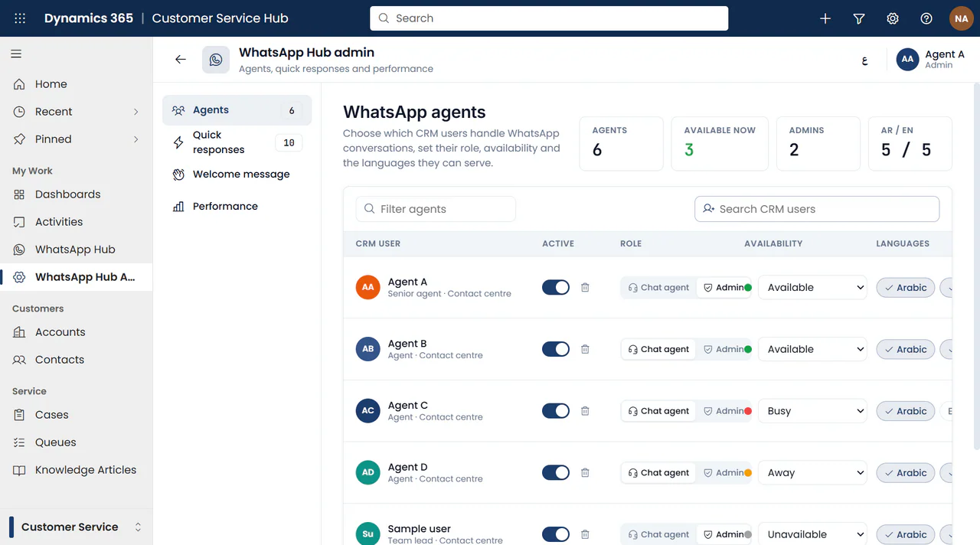
Task: Open Agent D Away availability dropdown
Action: (x=812, y=473)
